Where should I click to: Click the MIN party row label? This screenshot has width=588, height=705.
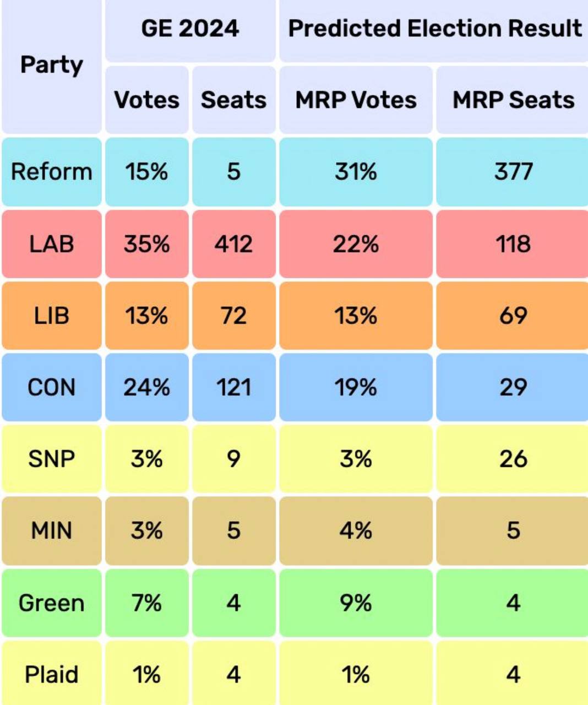51,531
